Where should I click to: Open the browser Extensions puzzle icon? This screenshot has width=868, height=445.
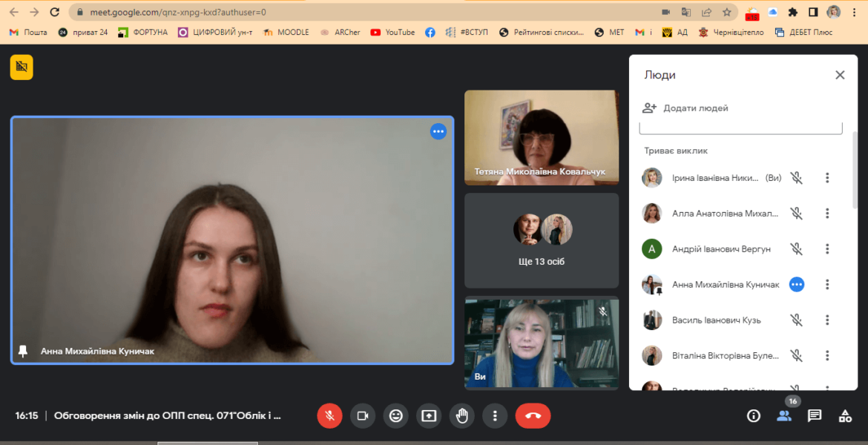(793, 12)
